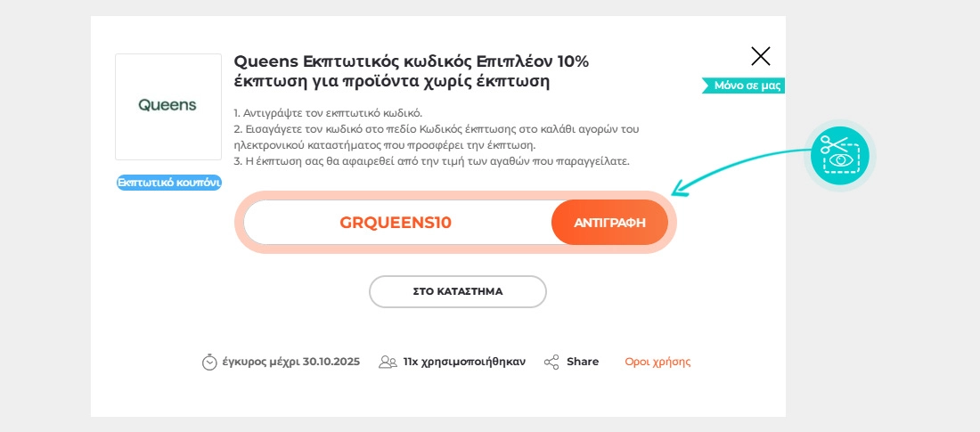Click the scissors coupon icon

click(839, 155)
